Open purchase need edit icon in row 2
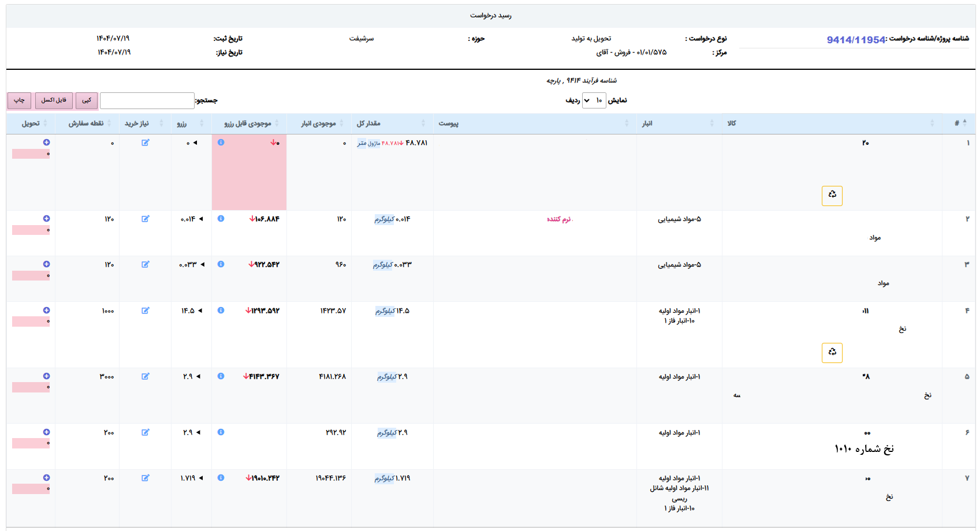980x531 pixels. pos(146,219)
